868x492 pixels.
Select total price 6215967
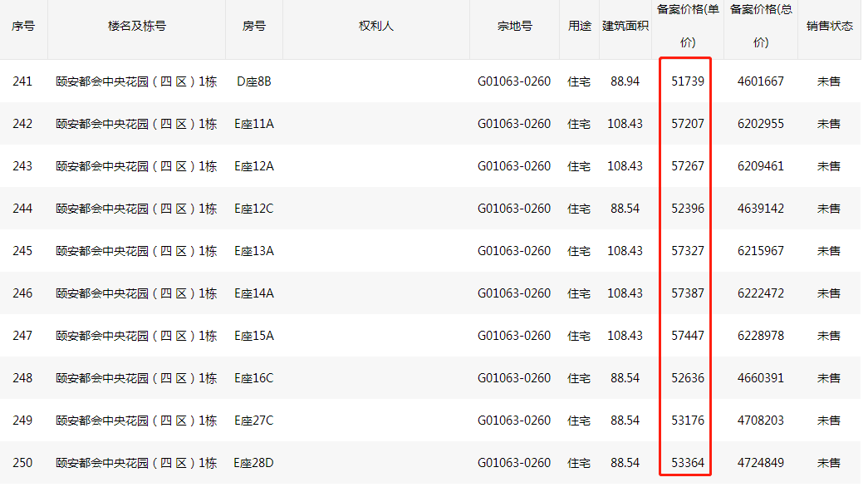(x=761, y=251)
